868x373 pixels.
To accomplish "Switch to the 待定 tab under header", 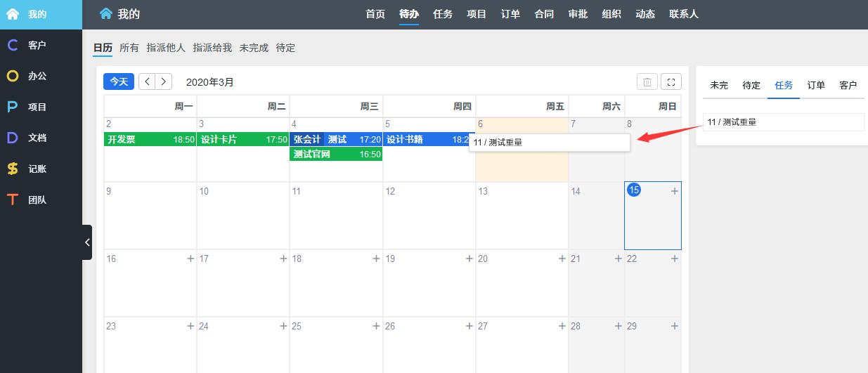I will click(285, 48).
